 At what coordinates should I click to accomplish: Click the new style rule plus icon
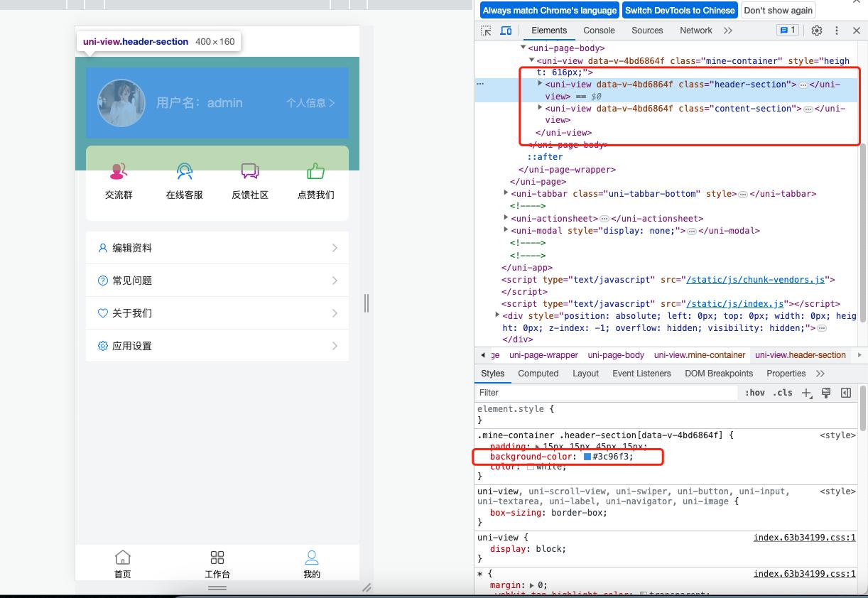click(806, 393)
